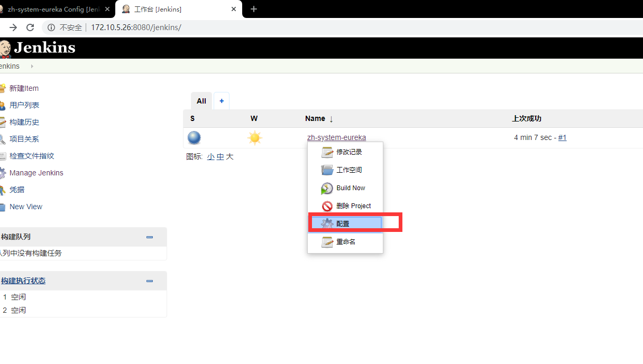Image resolution: width=643 pixels, height=364 pixels.
Task: Click the 修改记录 notepad icon in context menu
Action: [327, 152]
